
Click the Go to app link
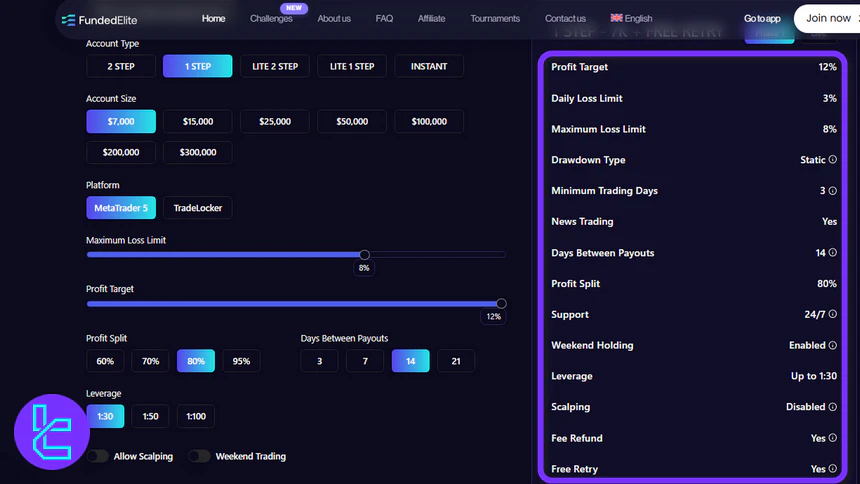click(x=762, y=18)
